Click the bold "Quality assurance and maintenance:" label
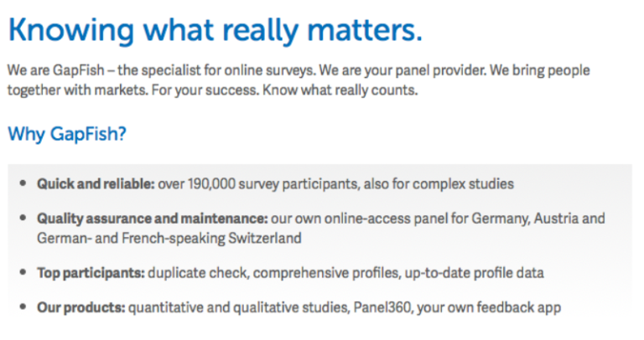The width and height of the screenshot is (644, 340). (x=152, y=219)
